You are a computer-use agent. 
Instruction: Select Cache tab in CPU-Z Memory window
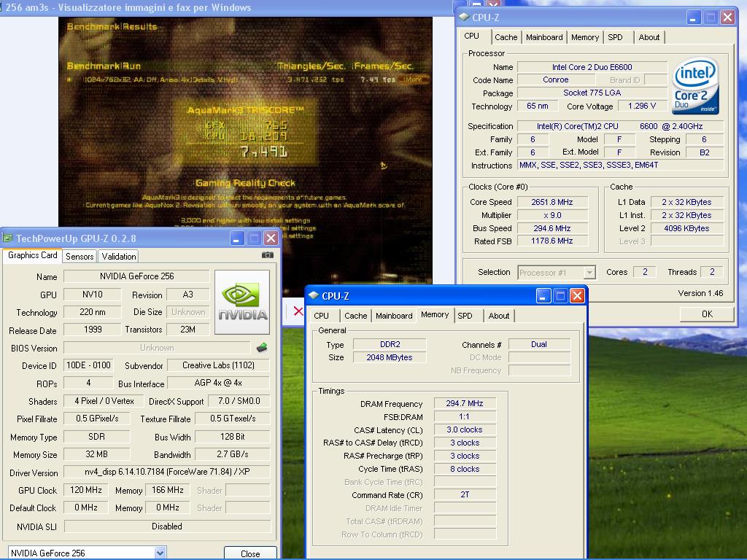[x=356, y=316]
